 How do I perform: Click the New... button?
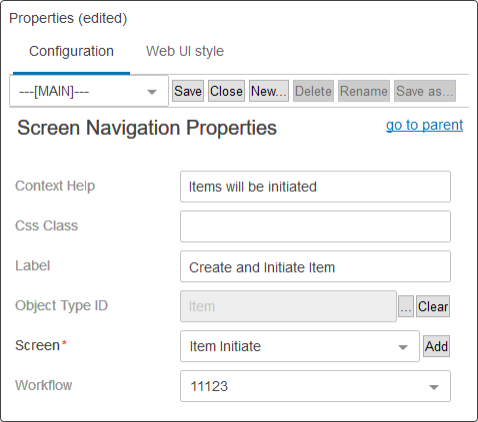[269, 91]
